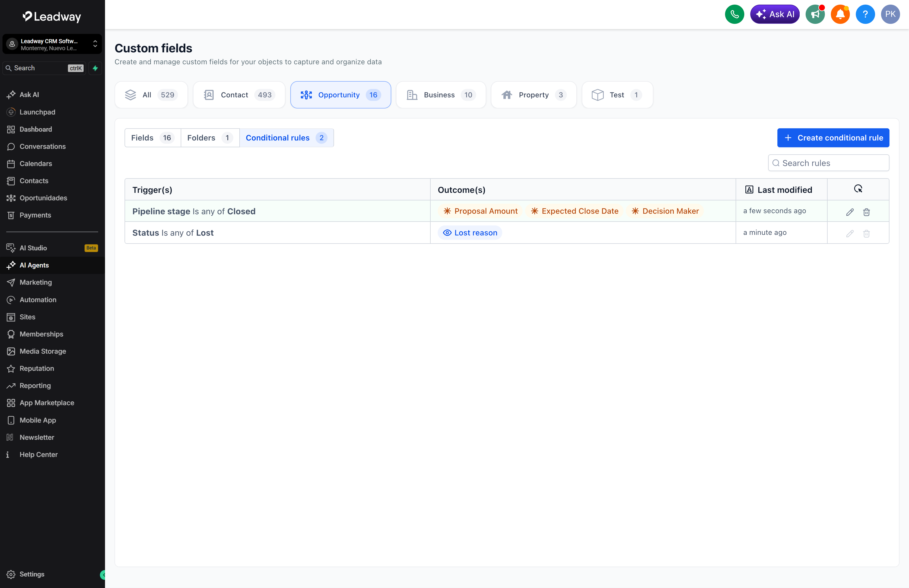Expand the Leadway CRM account switcher

click(52, 44)
